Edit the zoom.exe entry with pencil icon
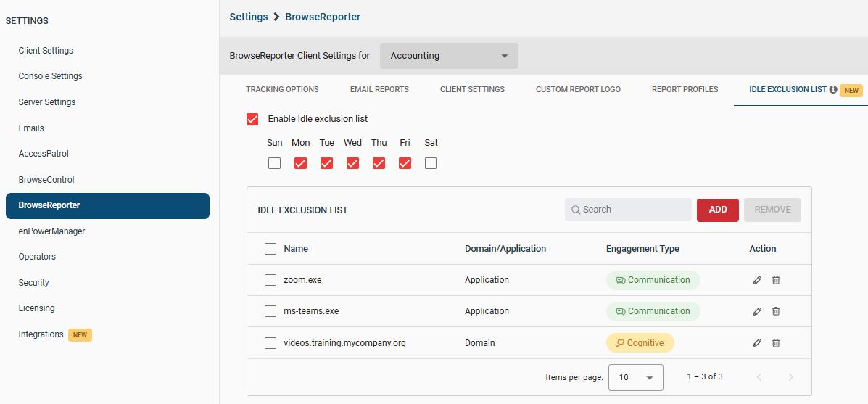 757,280
